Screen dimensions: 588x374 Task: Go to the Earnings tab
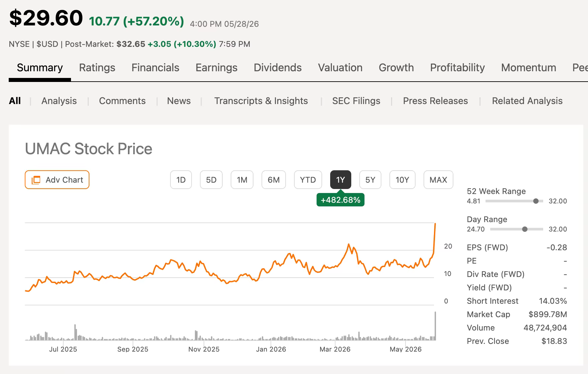click(x=216, y=68)
